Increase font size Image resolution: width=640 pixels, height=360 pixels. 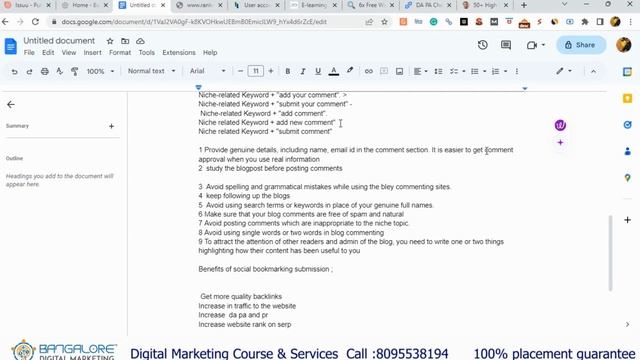pos(271,71)
